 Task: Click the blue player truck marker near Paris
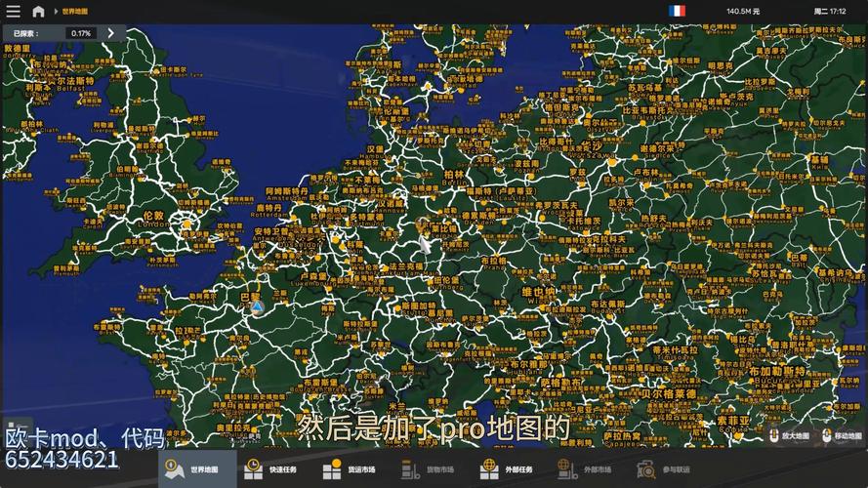257,306
